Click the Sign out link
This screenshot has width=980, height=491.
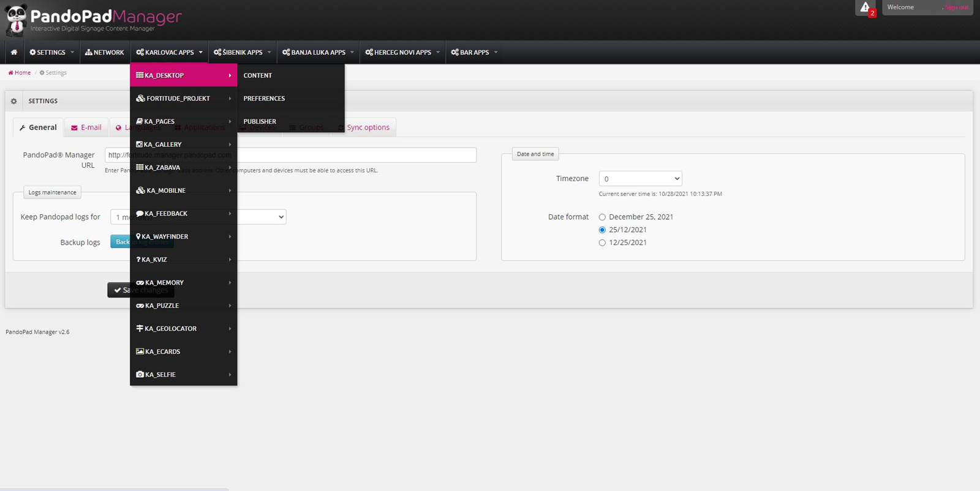point(956,7)
